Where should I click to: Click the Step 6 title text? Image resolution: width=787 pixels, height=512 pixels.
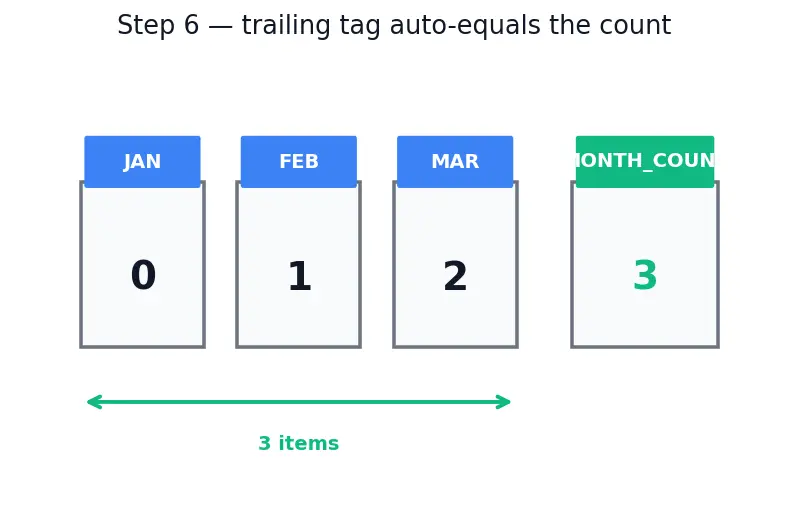[394, 25]
